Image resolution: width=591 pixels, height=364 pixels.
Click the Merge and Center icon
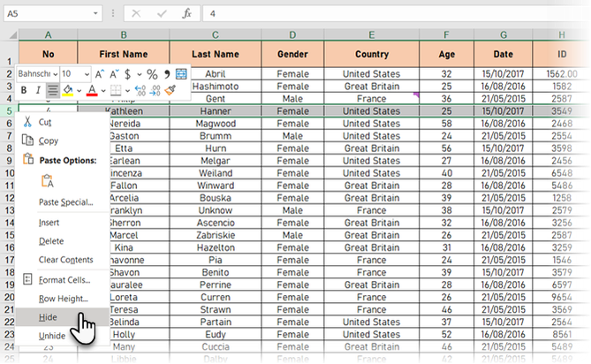(x=181, y=74)
